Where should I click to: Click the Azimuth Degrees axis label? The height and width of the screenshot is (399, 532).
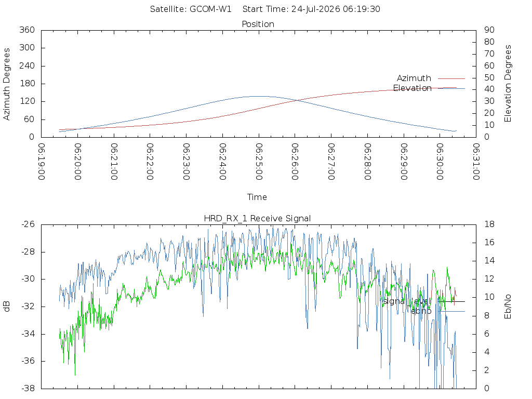[6, 84]
